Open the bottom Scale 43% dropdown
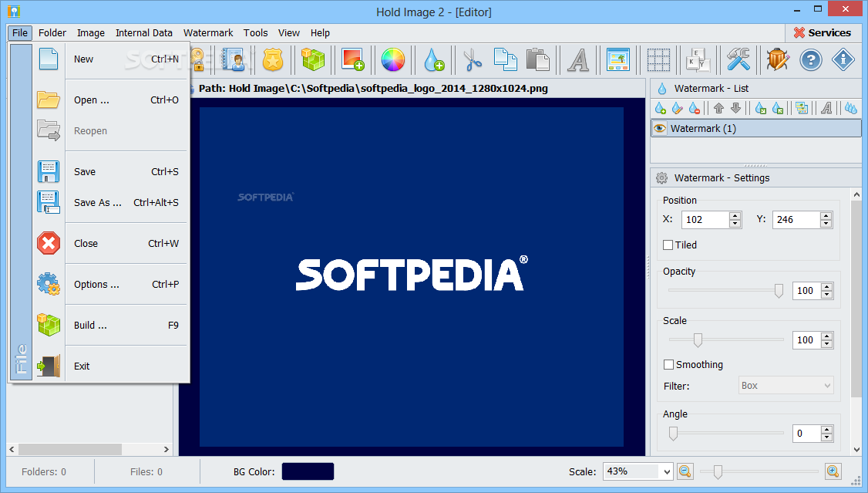This screenshot has width=868, height=493. [x=667, y=472]
